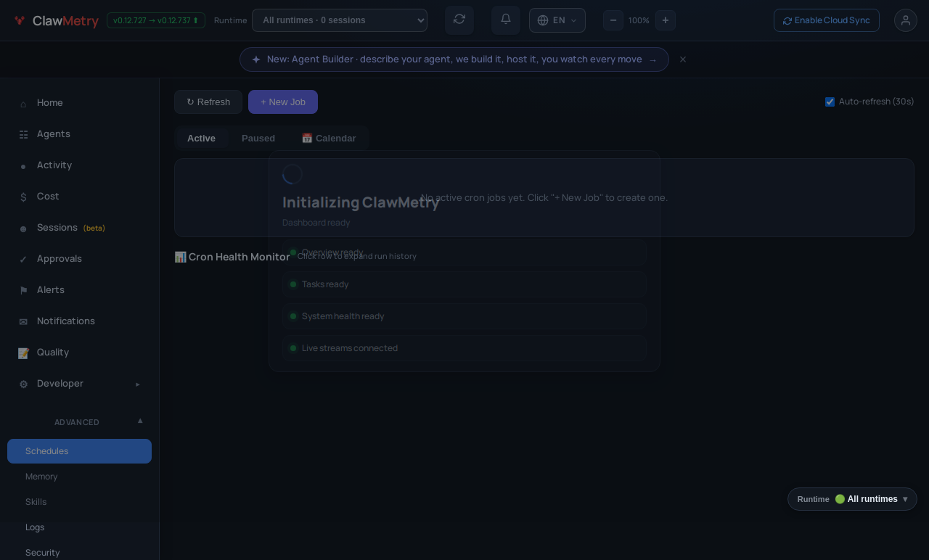929x560 pixels.
Task: Open the notifications bell icon
Action: (506, 20)
